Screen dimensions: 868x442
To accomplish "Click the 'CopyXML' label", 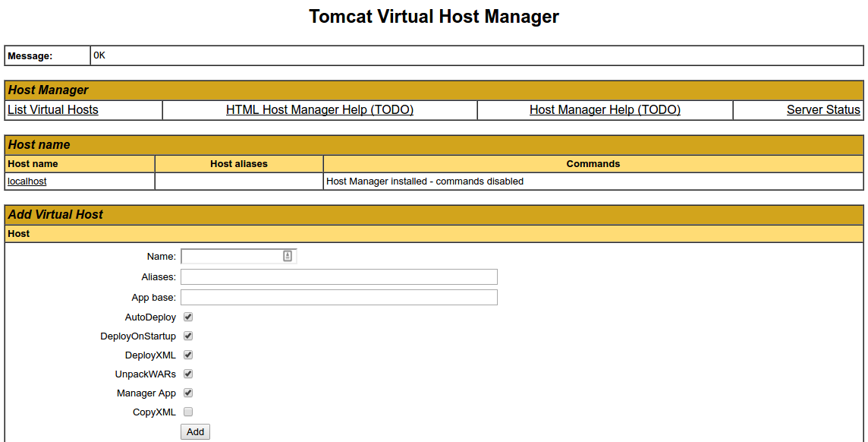I will [154, 412].
